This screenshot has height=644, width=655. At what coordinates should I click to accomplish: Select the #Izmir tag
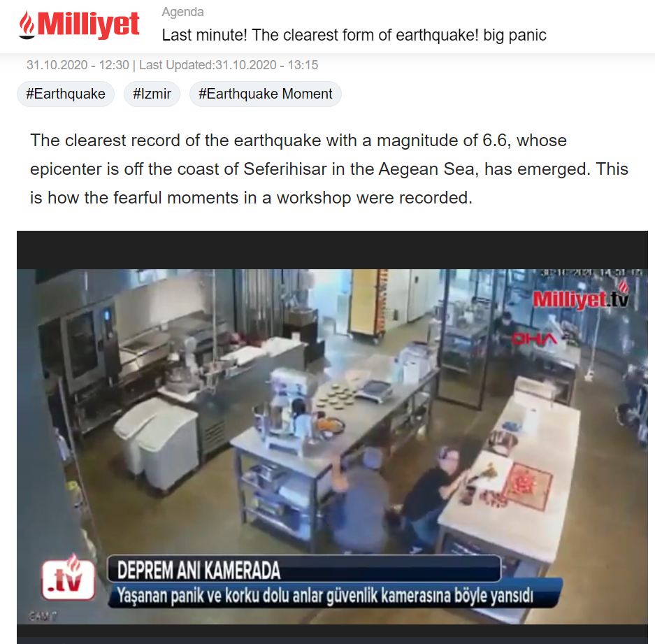(x=152, y=94)
